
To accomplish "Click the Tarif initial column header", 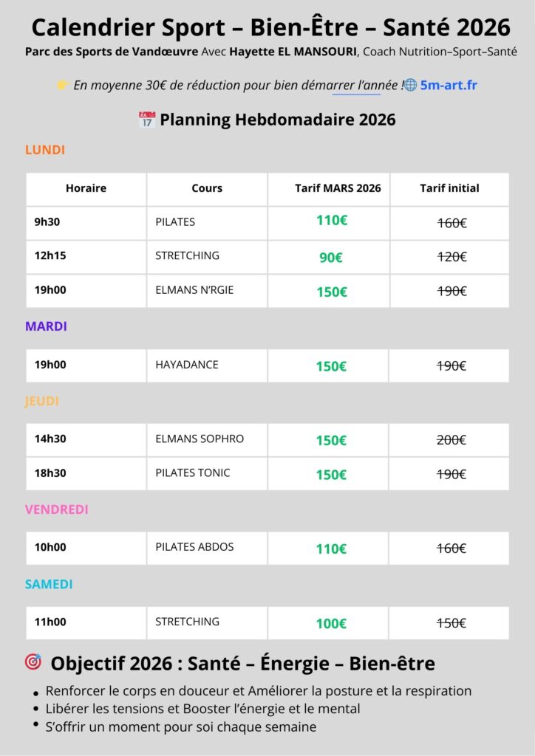I will point(449,188).
